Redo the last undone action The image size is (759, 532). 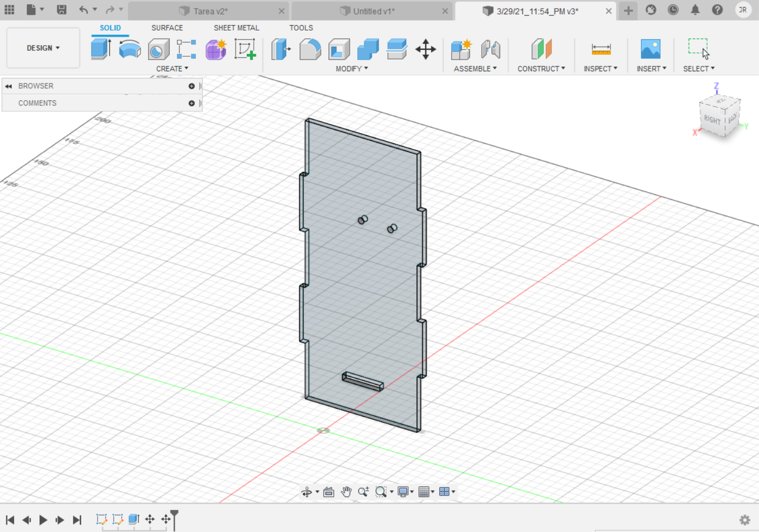click(110, 10)
